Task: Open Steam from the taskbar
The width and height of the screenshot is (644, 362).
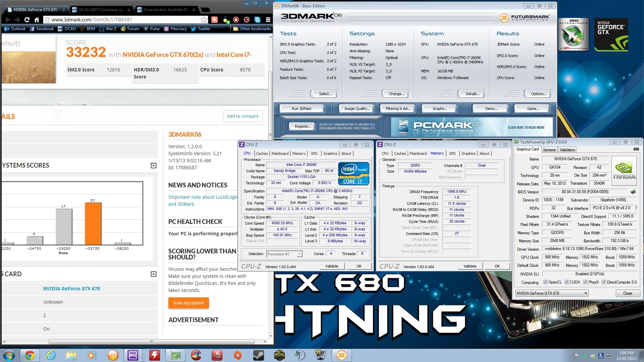Action: point(258,355)
